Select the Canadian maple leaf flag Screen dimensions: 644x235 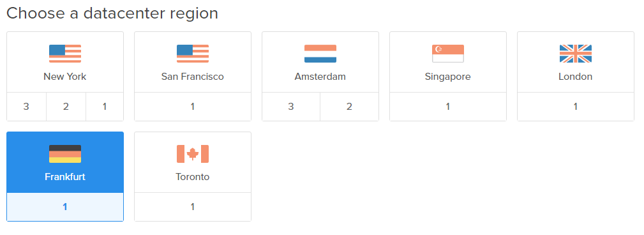193,154
